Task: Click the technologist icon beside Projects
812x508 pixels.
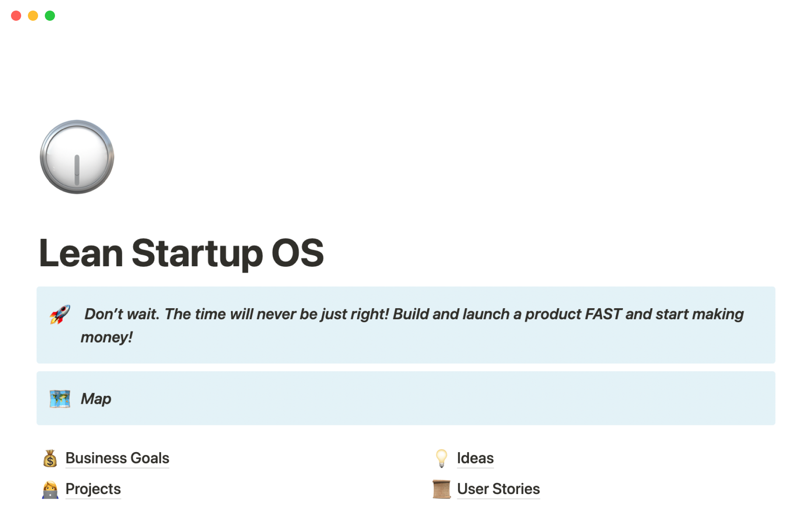Action: pyautogui.click(x=50, y=489)
